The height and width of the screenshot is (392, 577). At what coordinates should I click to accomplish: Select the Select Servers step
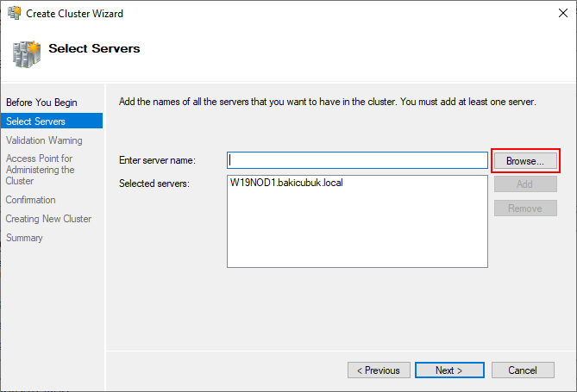(x=52, y=121)
